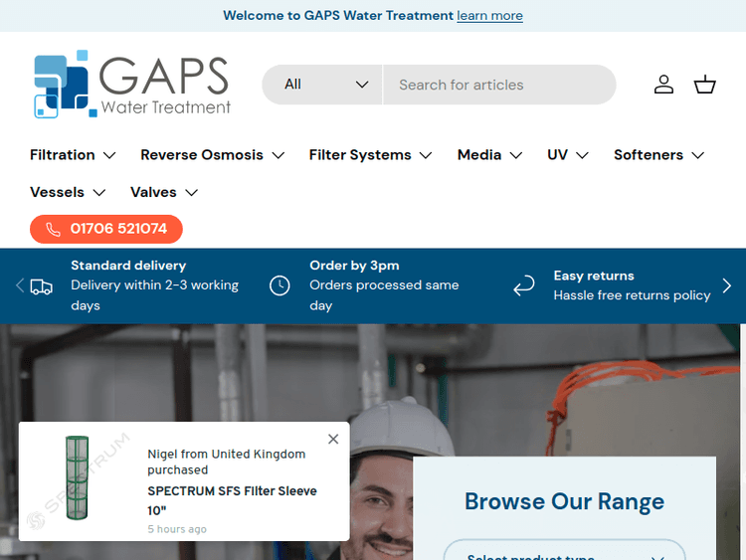
Task: Open SPECTRUM SFS Filter Sleeve 10" link
Action: tap(232, 500)
